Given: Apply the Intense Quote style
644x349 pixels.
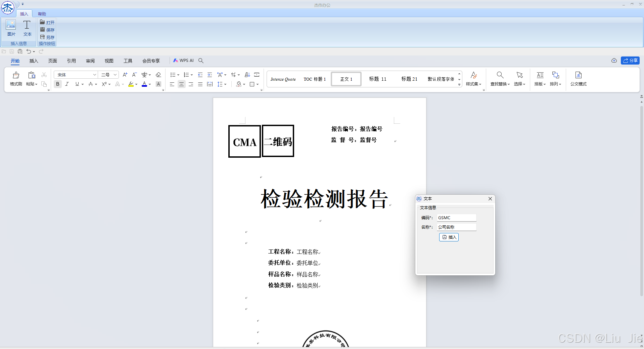Looking at the screenshot, I should 283,79.
